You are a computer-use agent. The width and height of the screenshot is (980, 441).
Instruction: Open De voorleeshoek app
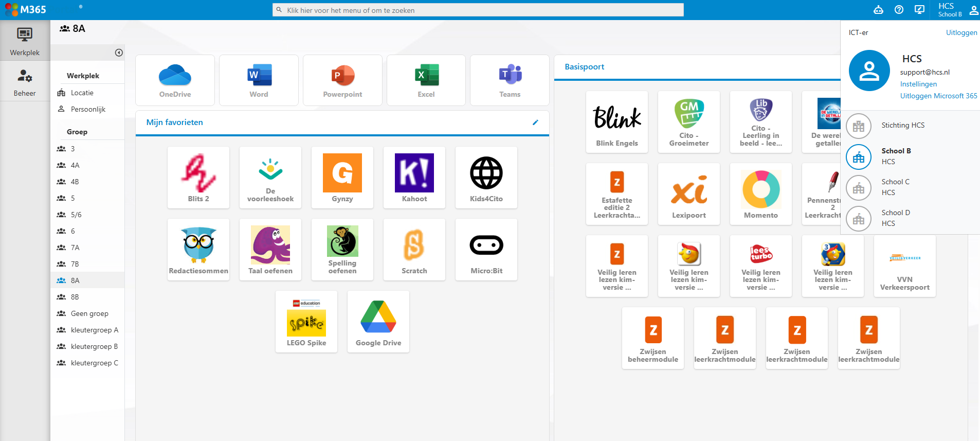(x=270, y=178)
